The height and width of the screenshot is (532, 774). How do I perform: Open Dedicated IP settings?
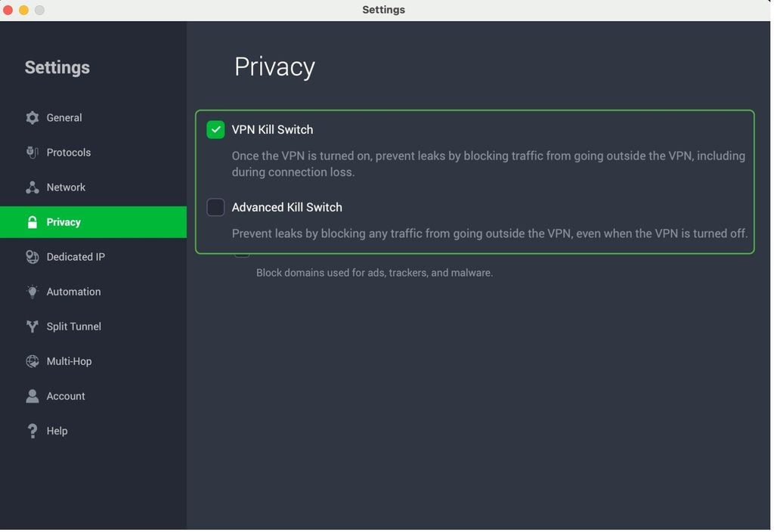93,257
